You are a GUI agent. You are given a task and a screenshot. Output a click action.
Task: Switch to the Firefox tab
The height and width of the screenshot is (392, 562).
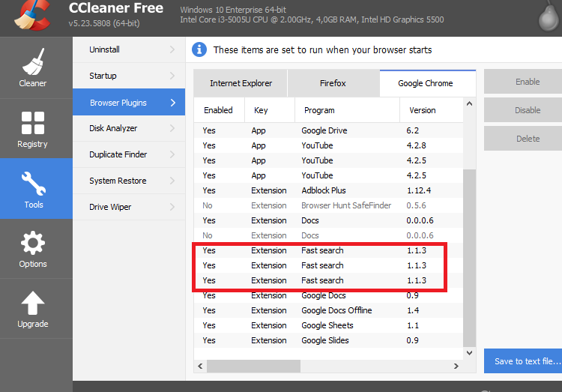333,83
